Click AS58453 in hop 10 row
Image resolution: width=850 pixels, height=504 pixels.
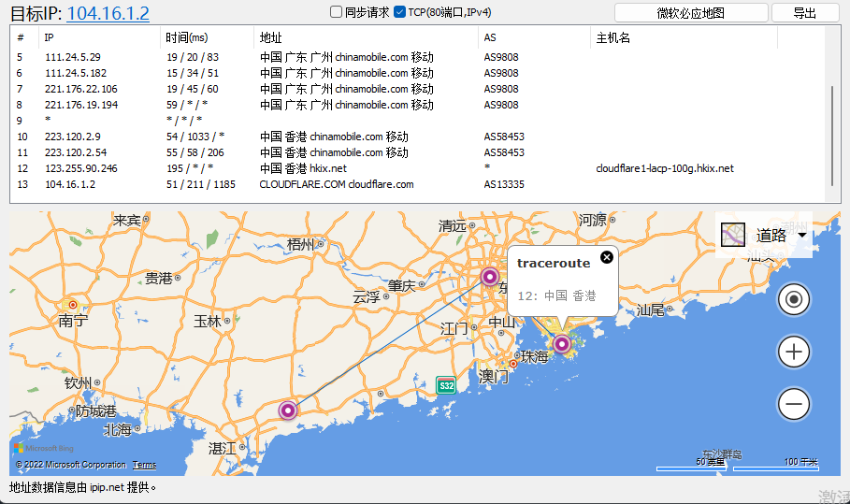pos(504,137)
